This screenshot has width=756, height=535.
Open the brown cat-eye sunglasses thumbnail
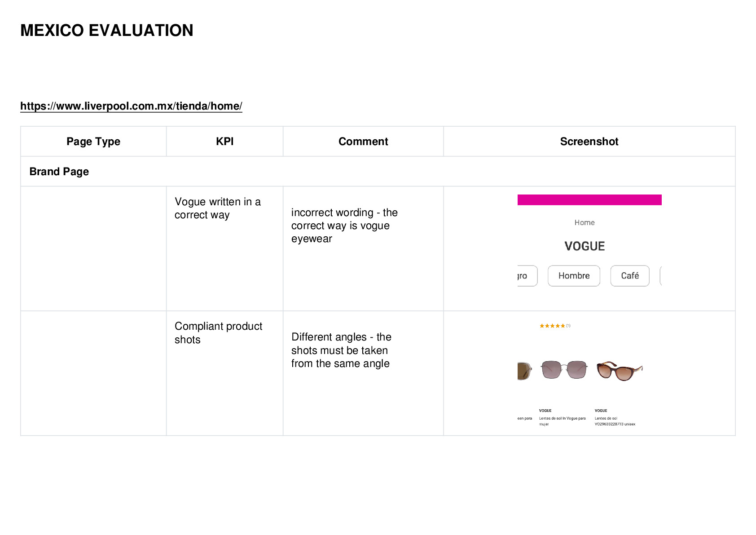point(620,371)
